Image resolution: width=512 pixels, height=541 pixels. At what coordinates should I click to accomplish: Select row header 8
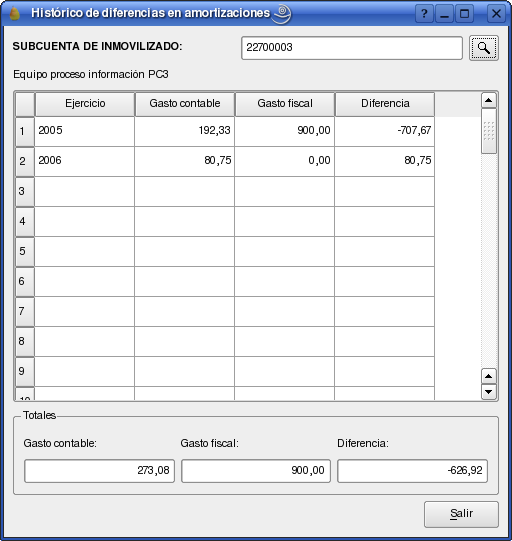(25, 342)
